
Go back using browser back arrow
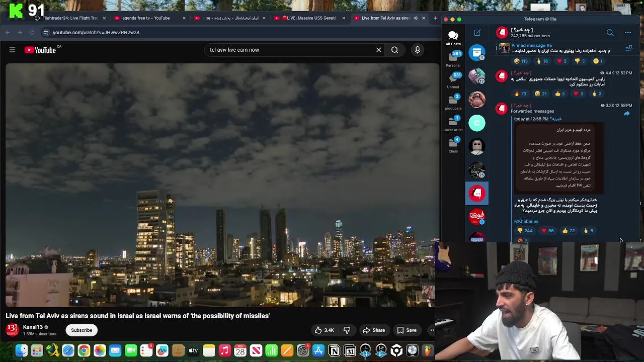click(x=8, y=32)
